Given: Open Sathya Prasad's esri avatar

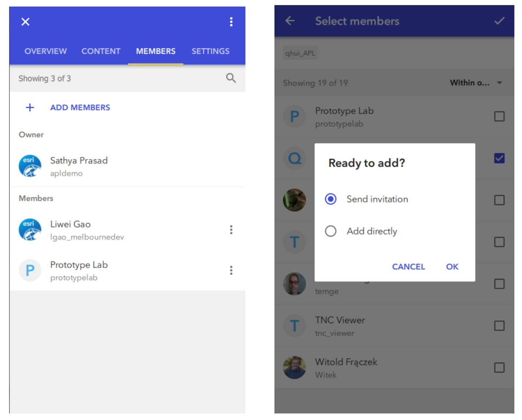Looking at the screenshot, I should 30,166.
